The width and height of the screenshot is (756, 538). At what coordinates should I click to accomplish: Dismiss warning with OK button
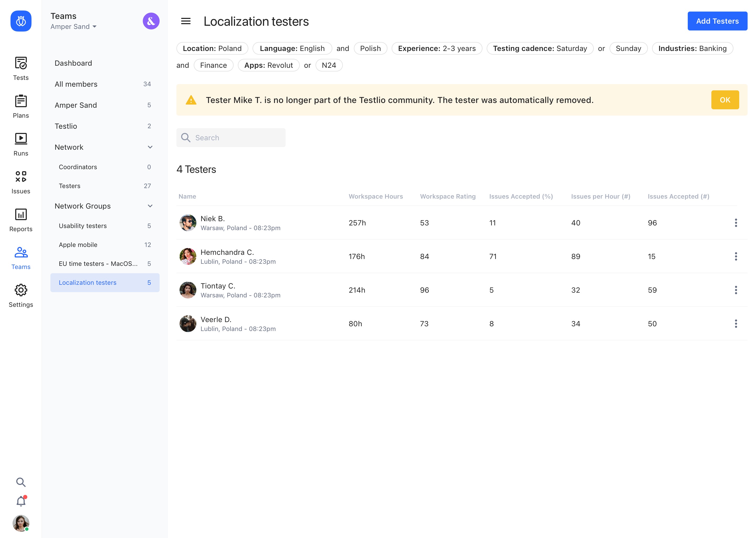(724, 100)
